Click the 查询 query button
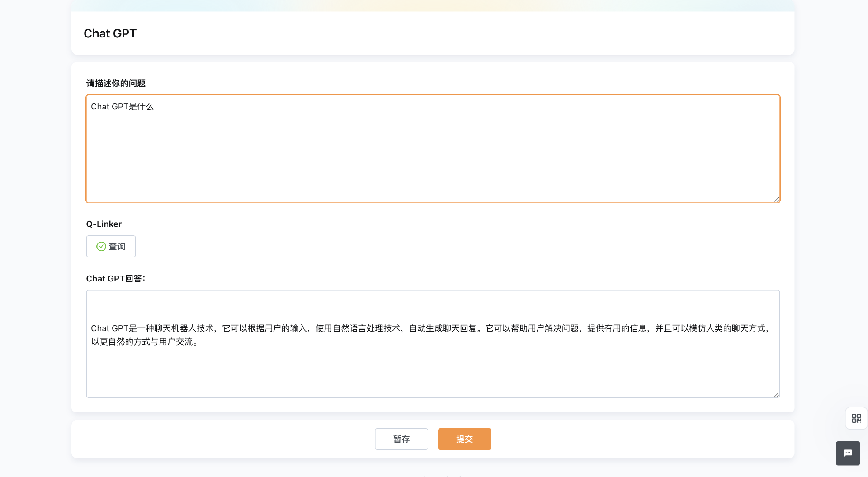868x477 pixels. 111,246
